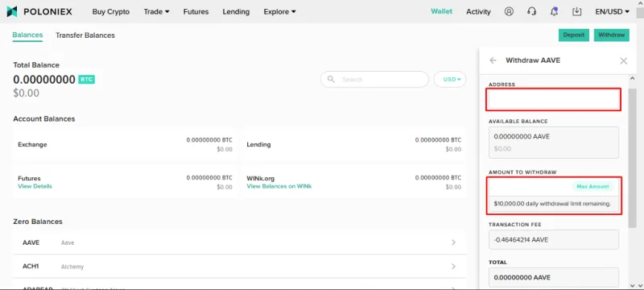Open Buy Crypto in navigation
The width and height of the screenshot is (644, 290).
(x=111, y=11)
